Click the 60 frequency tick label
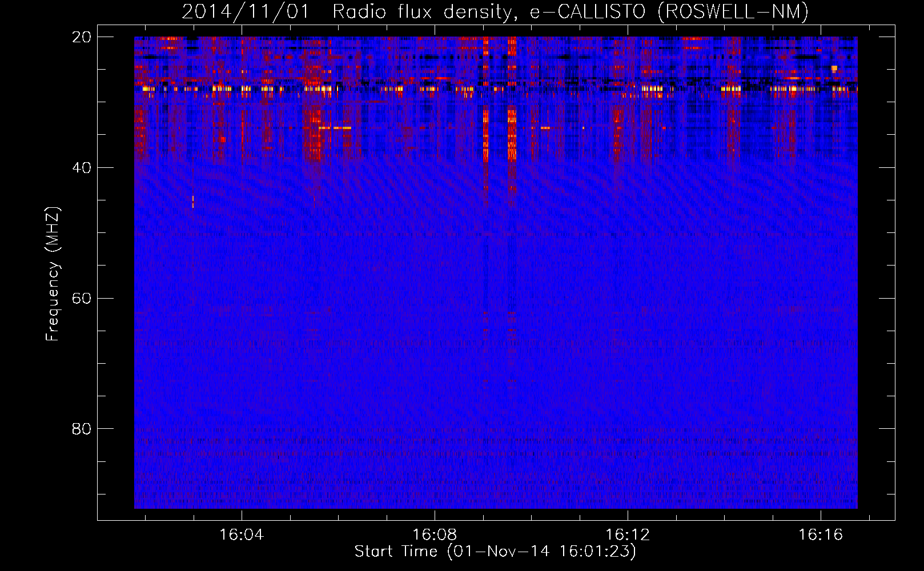 82,299
